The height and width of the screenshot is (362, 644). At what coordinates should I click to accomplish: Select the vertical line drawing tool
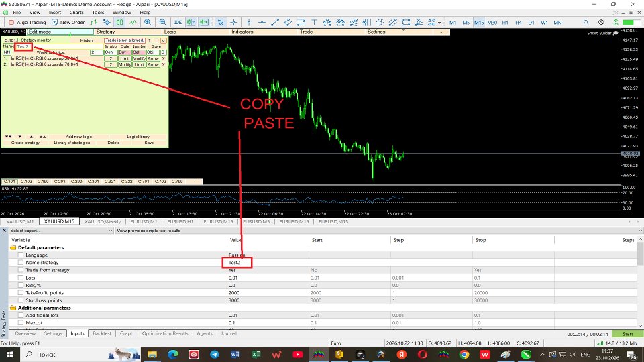(x=249, y=23)
